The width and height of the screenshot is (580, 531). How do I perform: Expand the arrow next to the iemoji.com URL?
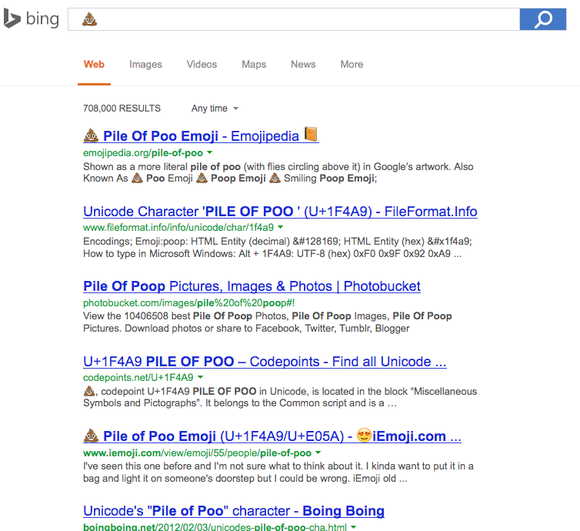pos(318,453)
